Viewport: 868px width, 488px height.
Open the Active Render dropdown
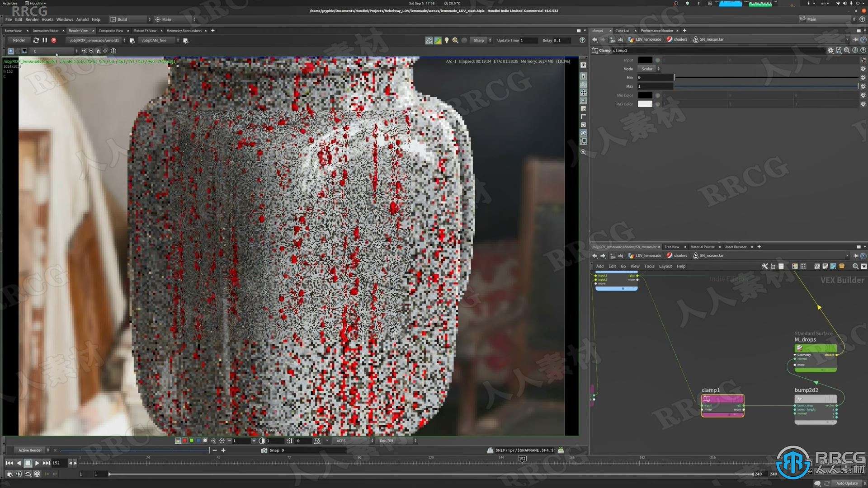pyautogui.click(x=33, y=450)
